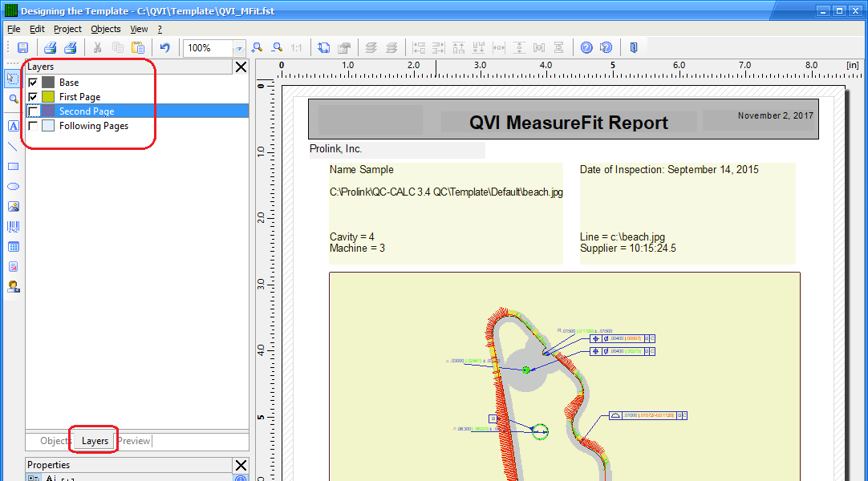The height and width of the screenshot is (481, 868).
Task: Click the Name Sample text line
Action: pos(362,170)
